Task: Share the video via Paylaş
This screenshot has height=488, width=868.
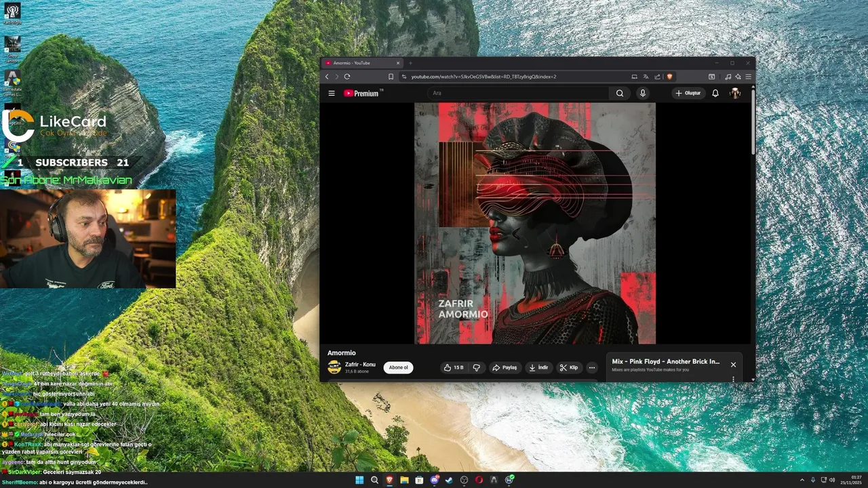Action: pyautogui.click(x=505, y=367)
